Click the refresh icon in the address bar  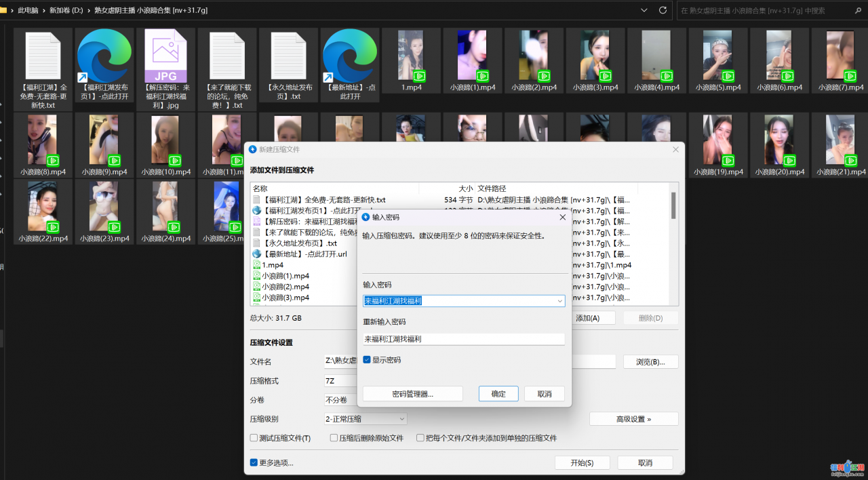click(x=663, y=10)
